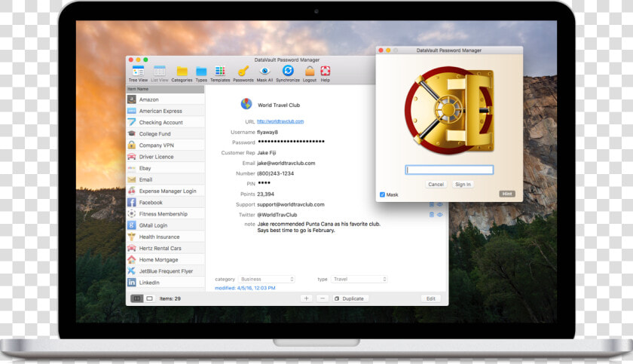The height and width of the screenshot is (364, 633).
Task: Switch to Tree View in toolbar
Action: [138, 75]
